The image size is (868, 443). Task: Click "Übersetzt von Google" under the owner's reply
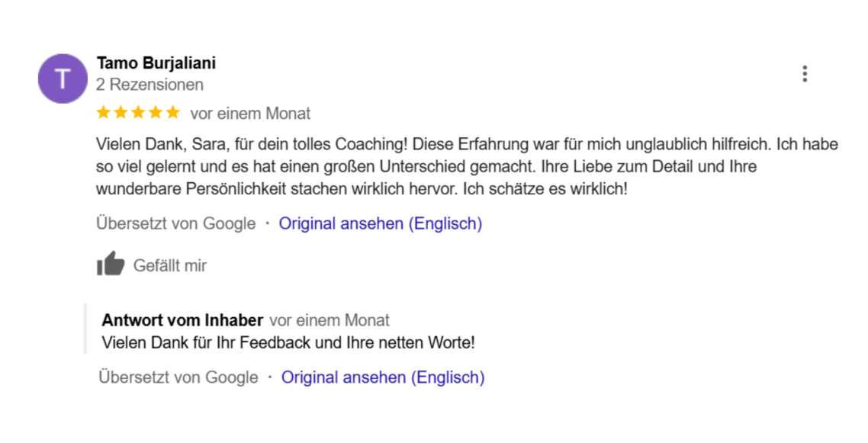(x=178, y=377)
